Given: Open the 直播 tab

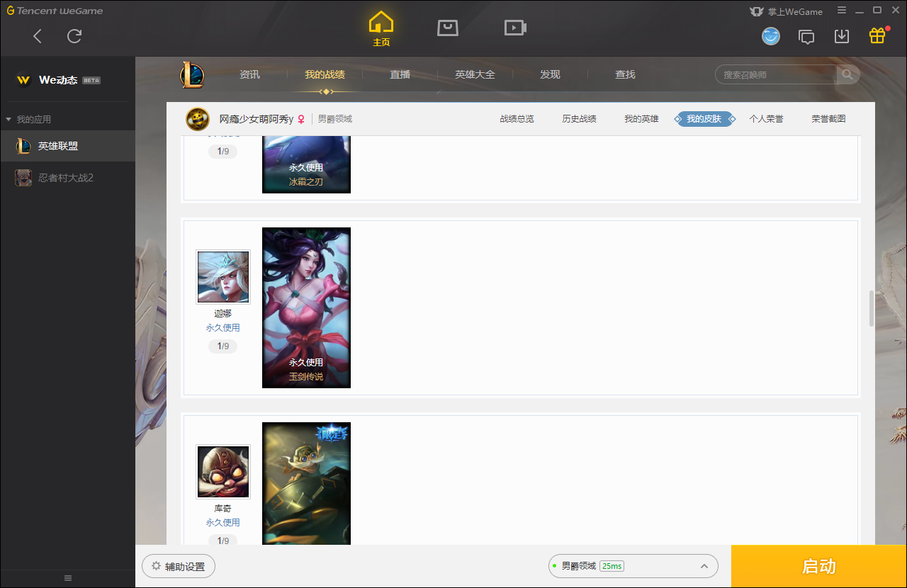Looking at the screenshot, I should pos(400,74).
